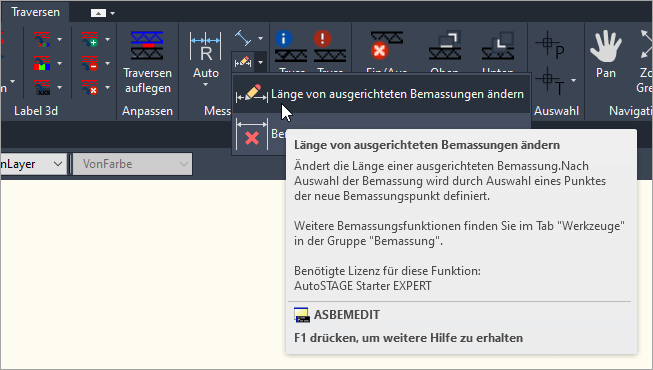The height and width of the screenshot is (370, 653).
Task: Collapse arrow beside edit dimension pencil icon
Action: (260, 63)
